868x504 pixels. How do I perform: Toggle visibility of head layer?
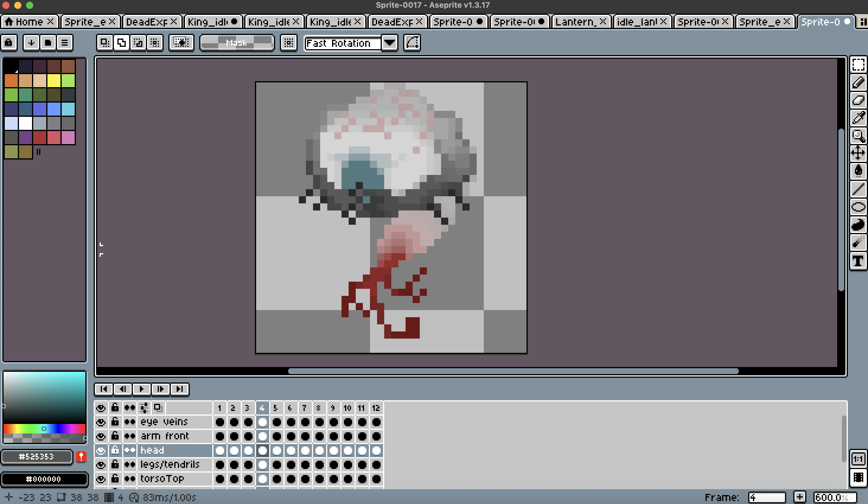click(x=100, y=450)
